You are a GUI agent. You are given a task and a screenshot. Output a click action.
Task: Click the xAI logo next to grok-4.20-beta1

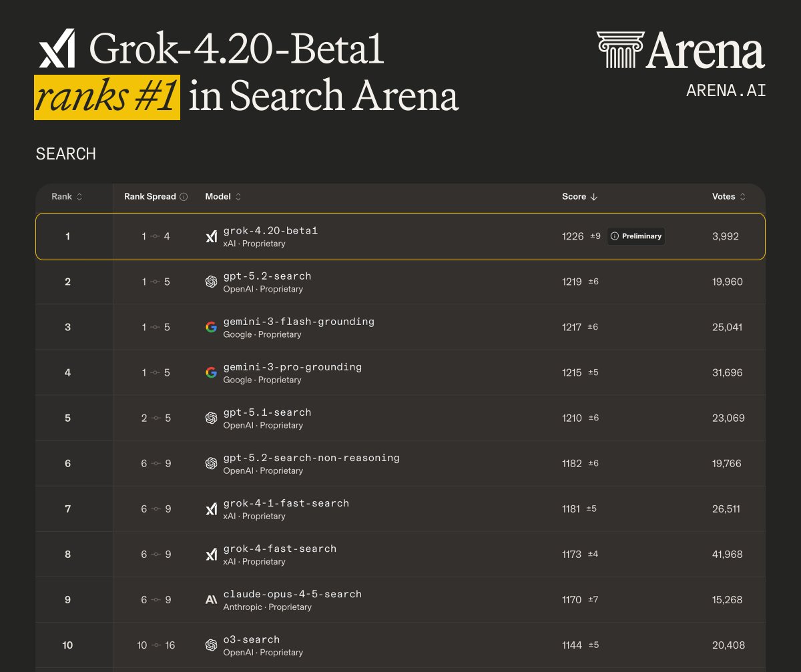(x=212, y=236)
